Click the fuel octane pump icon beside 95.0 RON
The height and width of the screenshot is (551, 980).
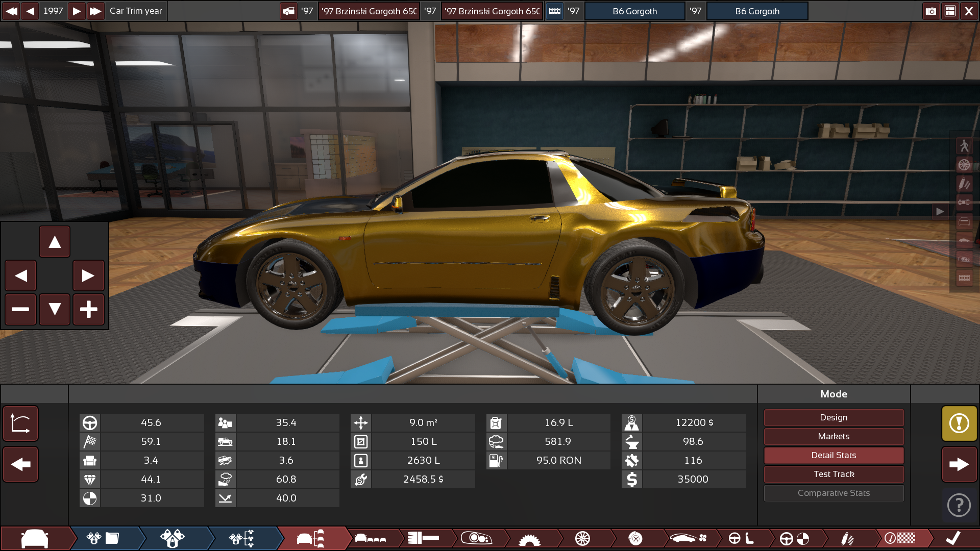pos(496,461)
